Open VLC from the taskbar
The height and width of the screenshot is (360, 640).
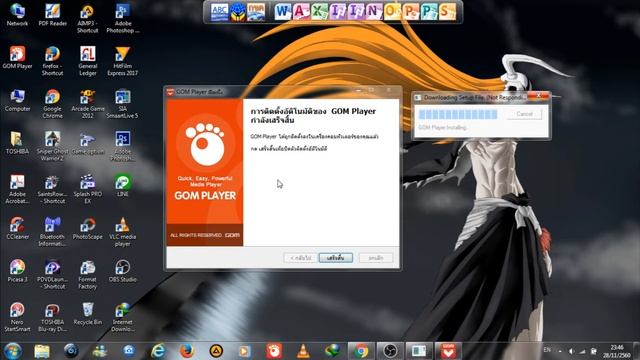click(x=303, y=351)
